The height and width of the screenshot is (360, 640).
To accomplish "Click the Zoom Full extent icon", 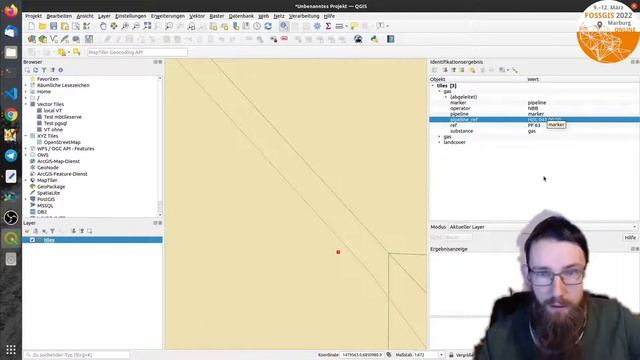I will 147,26.
